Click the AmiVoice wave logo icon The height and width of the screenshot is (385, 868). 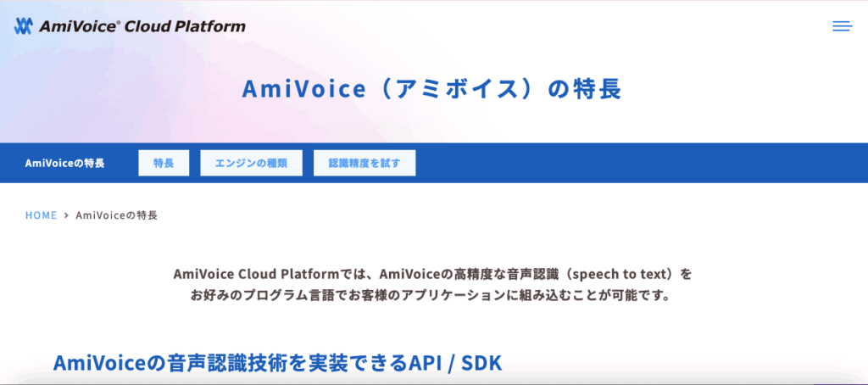pos(24,26)
